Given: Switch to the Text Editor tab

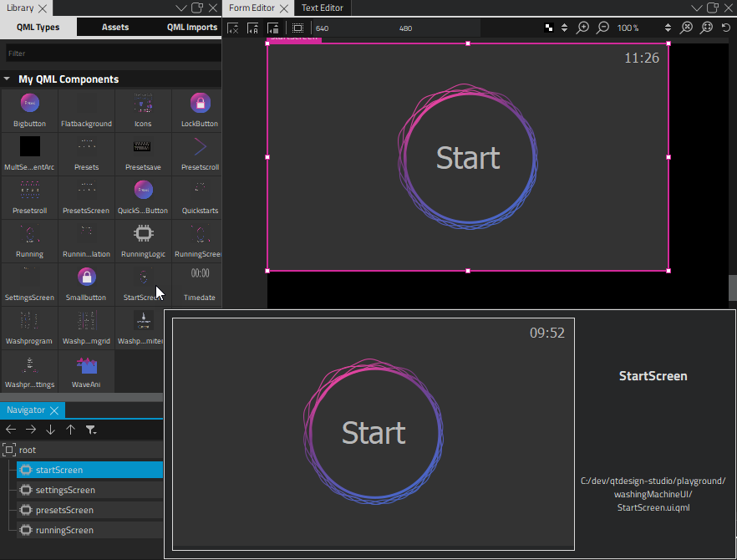Looking at the screenshot, I should (322, 8).
